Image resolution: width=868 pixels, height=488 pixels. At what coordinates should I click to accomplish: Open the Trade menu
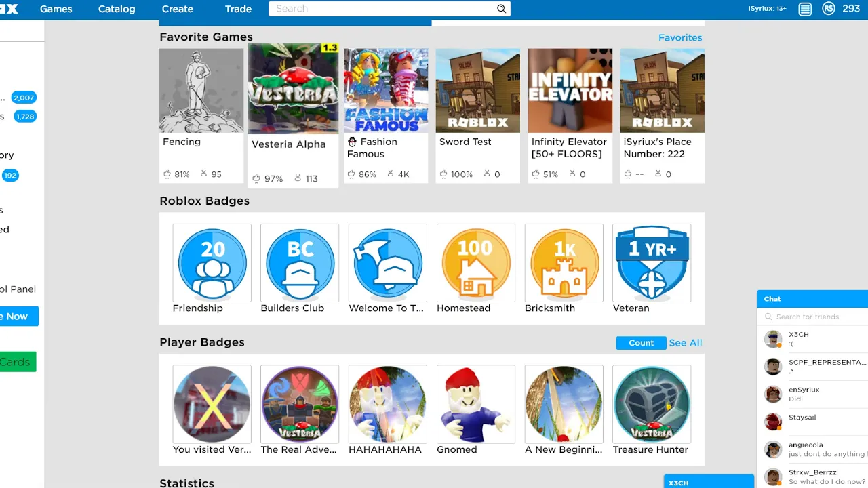coord(238,9)
